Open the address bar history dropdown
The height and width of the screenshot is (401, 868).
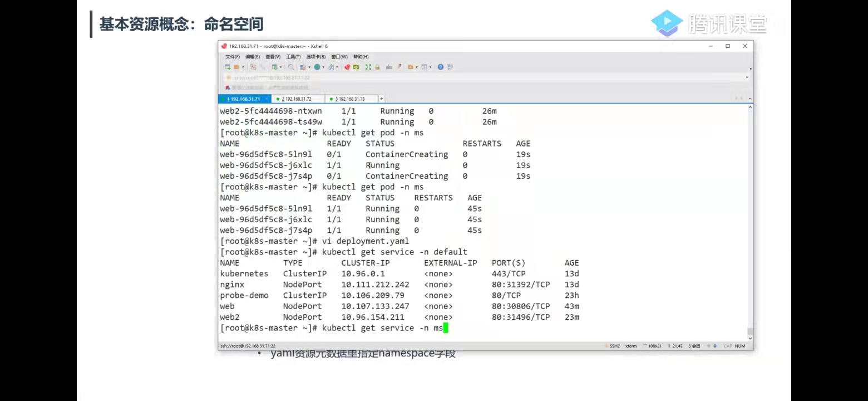pyautogui.click(x=747, y=77)
